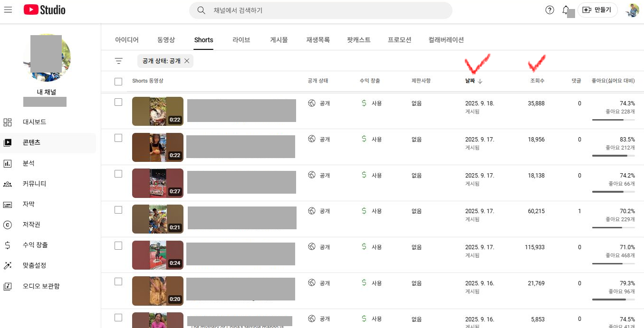Select the checkbox for the 35,888 views short

point(118,102)
